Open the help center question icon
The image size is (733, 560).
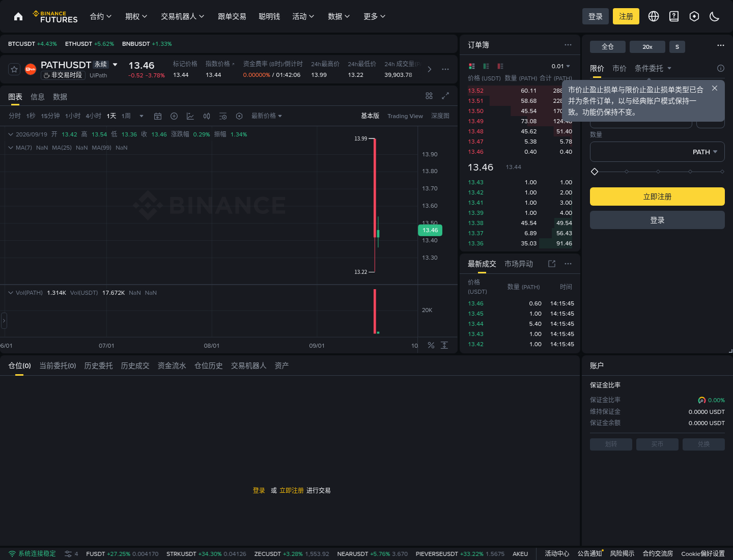click(x=674, y=16)
